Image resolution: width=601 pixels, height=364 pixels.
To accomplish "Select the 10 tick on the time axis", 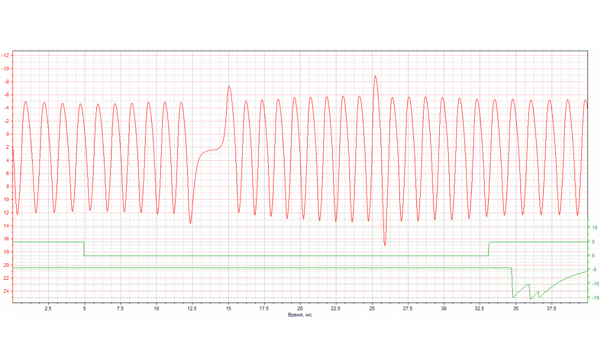I will [x=156, y=309].
